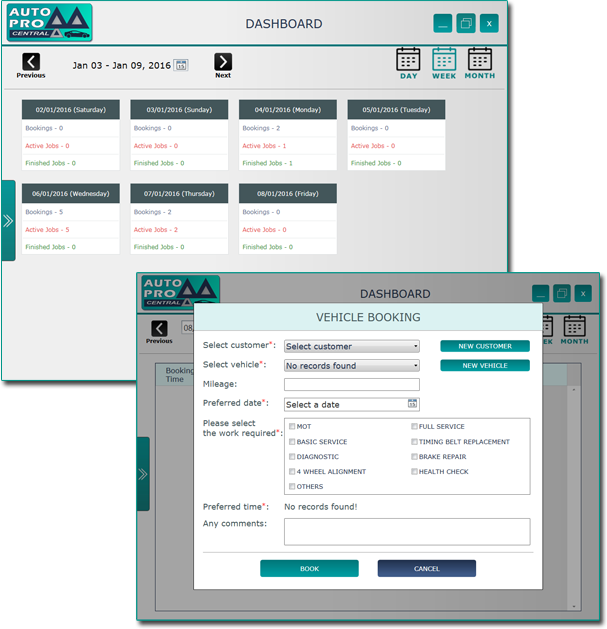
Task: Open the 07/01/2016 (Thursday) card header
Action: [x=179, y=193]
